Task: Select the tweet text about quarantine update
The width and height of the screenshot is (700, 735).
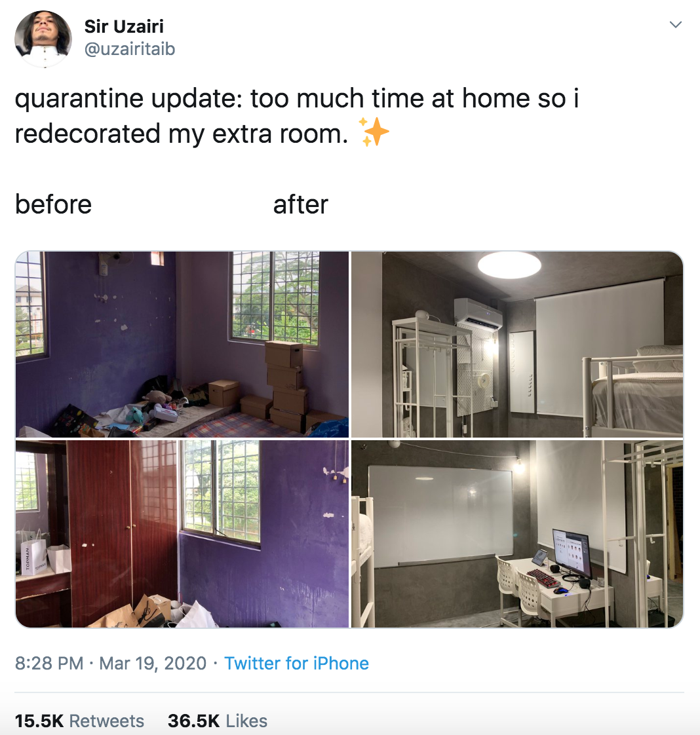Action: (x=297, y=116)
